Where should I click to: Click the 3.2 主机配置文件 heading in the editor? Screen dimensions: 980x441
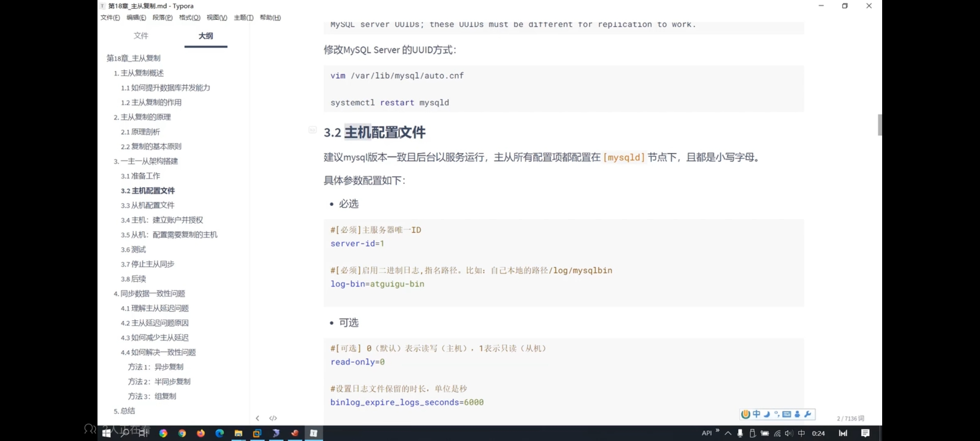[374, 133]
